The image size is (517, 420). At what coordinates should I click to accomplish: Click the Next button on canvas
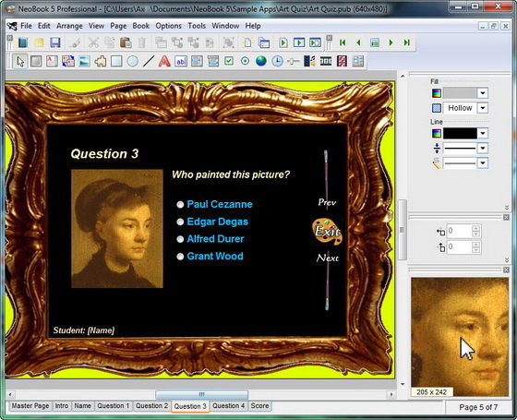[328, 258]
